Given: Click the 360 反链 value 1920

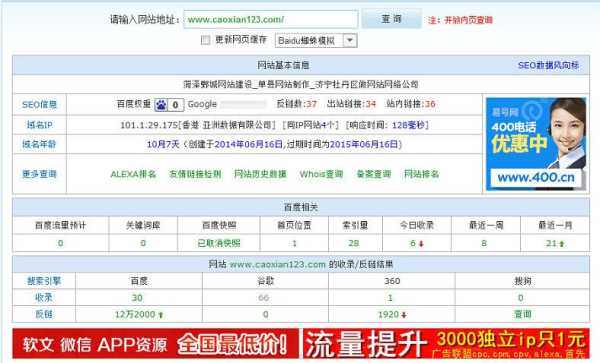Looking at the screenshot, I should (388, 314).
